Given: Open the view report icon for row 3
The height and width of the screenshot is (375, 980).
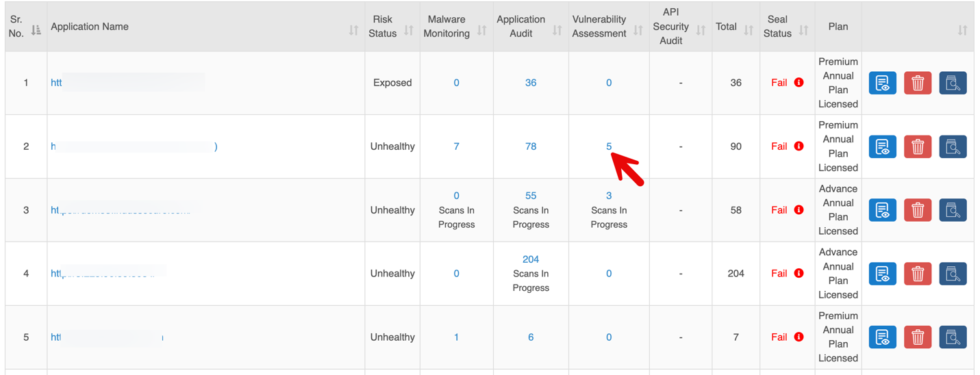Looking at the screenshot, I should (x=882, y=210).
